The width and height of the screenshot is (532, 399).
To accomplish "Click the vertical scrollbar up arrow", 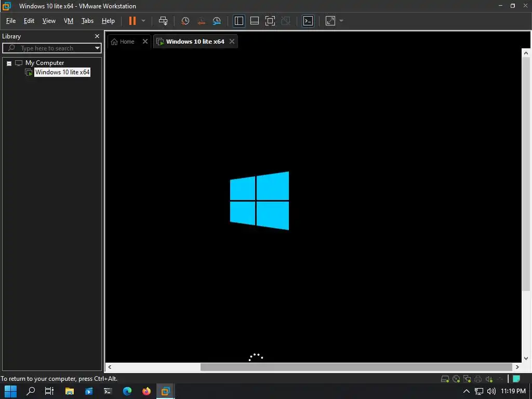I will coord(526,53).
